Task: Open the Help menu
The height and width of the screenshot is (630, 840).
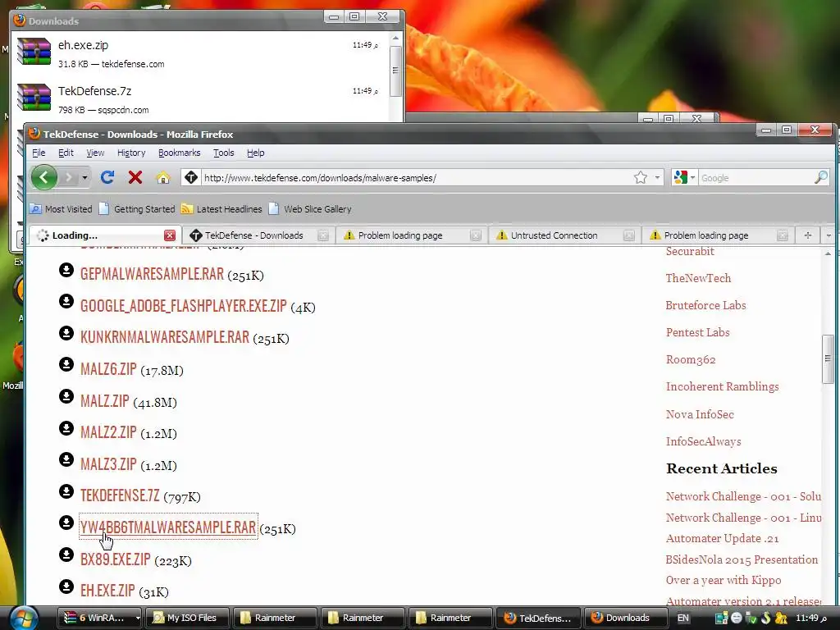Action: 256,153
